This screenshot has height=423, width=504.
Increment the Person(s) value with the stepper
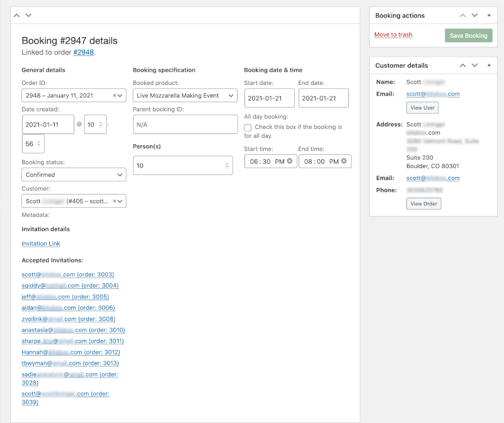[x=226, y=163]
